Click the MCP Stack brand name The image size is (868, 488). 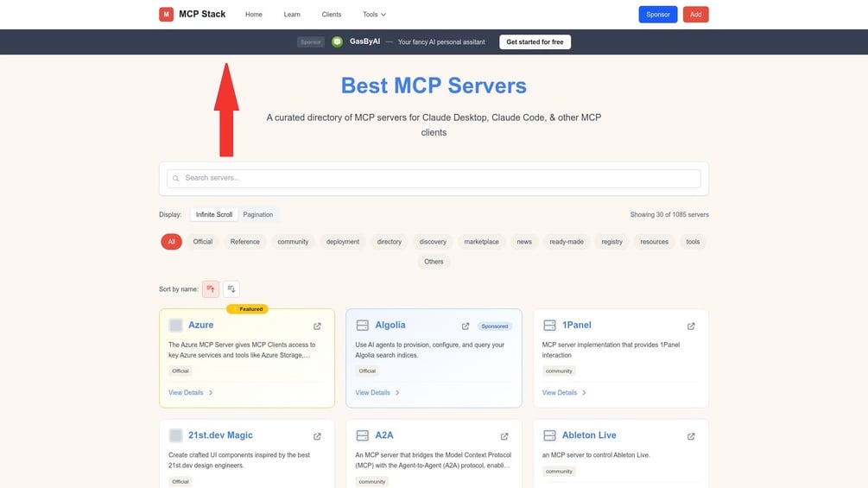202,15
